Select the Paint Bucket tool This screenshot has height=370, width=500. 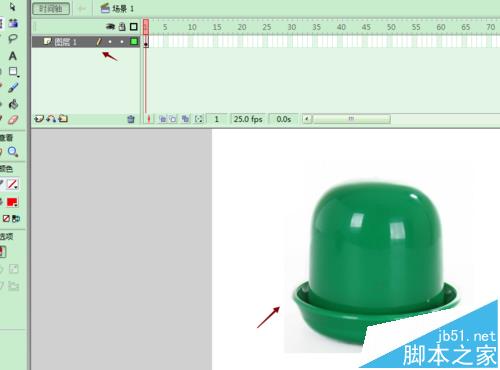pos(13,104)
